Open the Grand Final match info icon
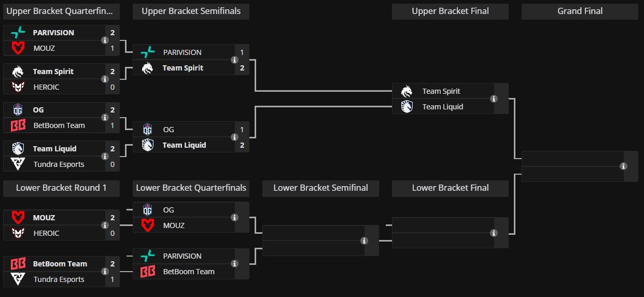Viewport: 644px width, 297px height. [x=623, y=166]
